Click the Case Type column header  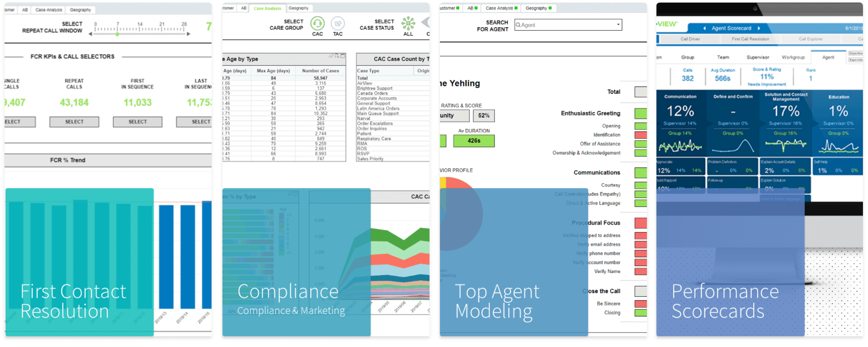coord(385,71)
